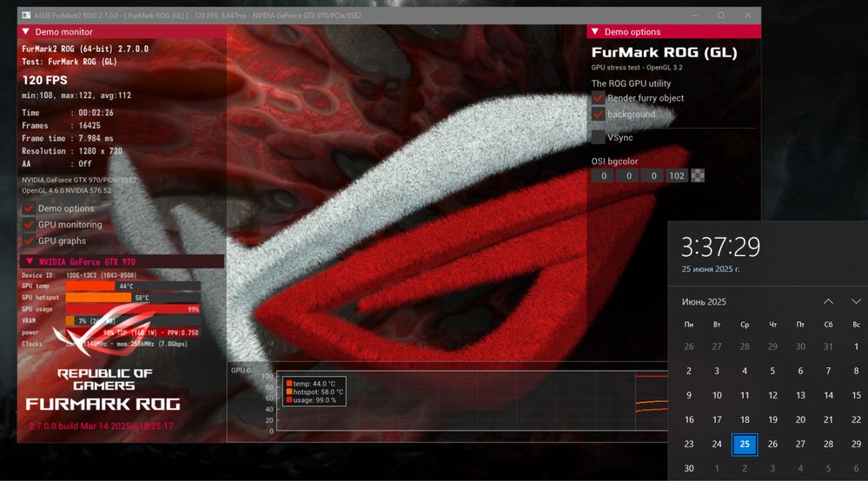Select June 1 in the calendar
This screenshot has height=481, width=868.
pos(856,346)
